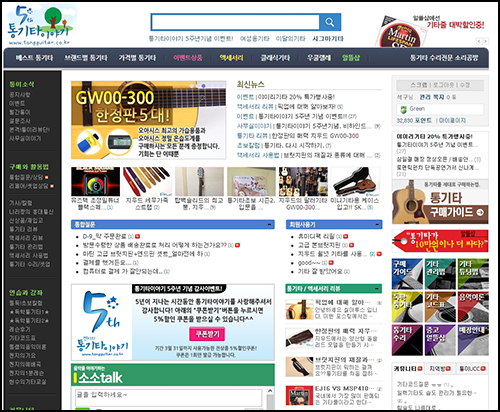Open D-9 주문관련 question post
Screen dimensions: 500x412
[105, 236]
